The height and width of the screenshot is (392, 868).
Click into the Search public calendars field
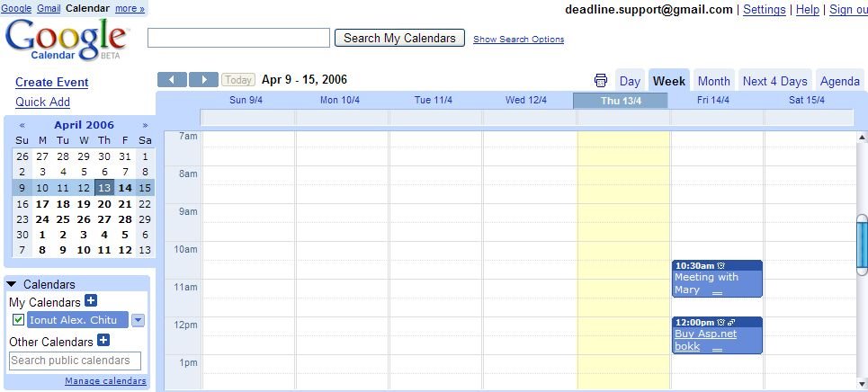[x=75, y=361]
